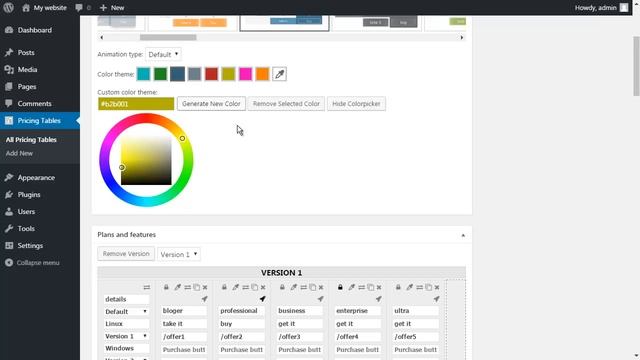This screenshot has height=360, width=640.
Task: Mark business plan as featured with arrow icon
Action: pos(320,299)
